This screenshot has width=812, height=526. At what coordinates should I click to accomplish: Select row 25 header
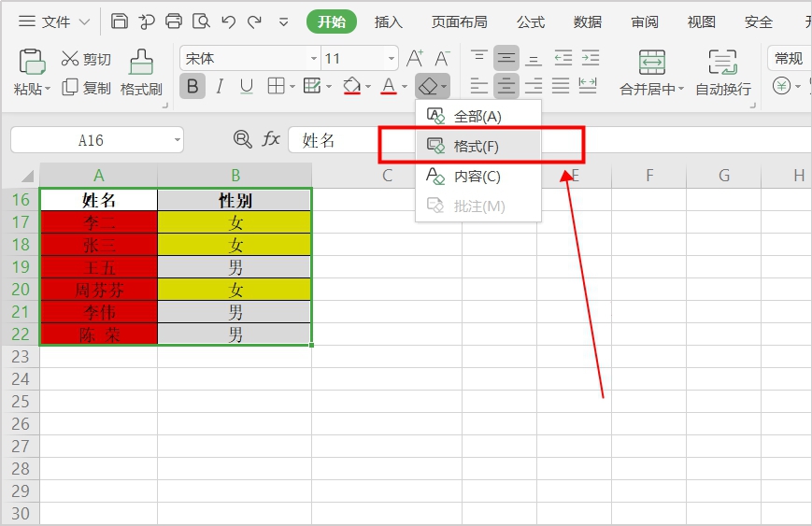point(21,401)
